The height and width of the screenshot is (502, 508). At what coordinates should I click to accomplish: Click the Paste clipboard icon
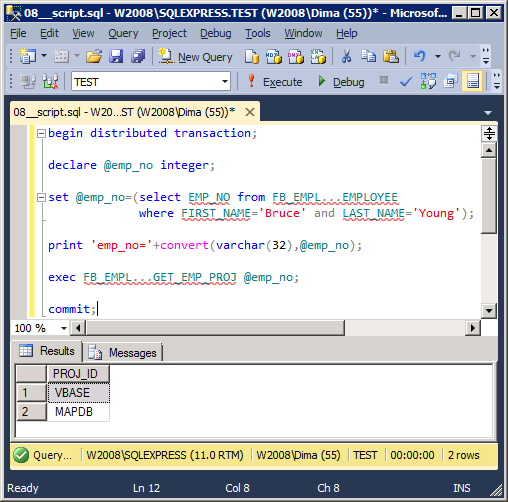point(391,56)
